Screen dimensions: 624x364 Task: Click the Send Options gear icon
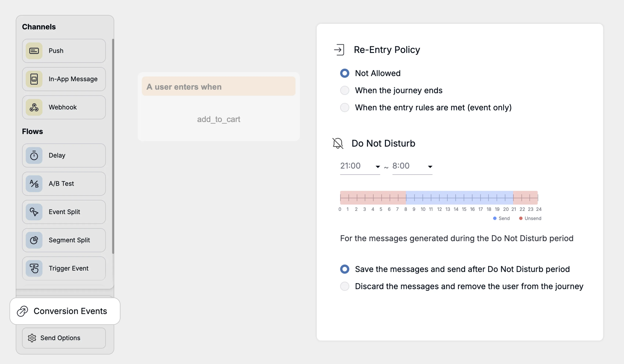pyautogui.click(x=32, y=338)
